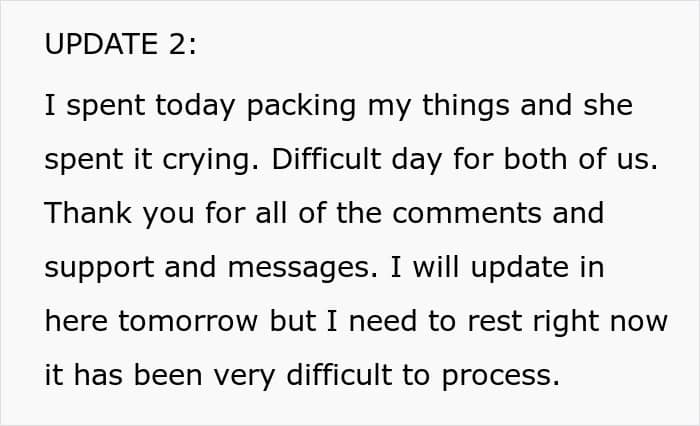This screenshot has height=426, width=700.
Task: Click the word "need" in fifth line
Action: [x=383, y=320]
